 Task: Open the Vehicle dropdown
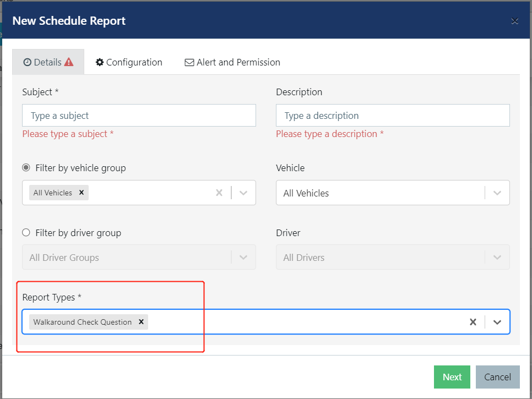pos(393,193)
